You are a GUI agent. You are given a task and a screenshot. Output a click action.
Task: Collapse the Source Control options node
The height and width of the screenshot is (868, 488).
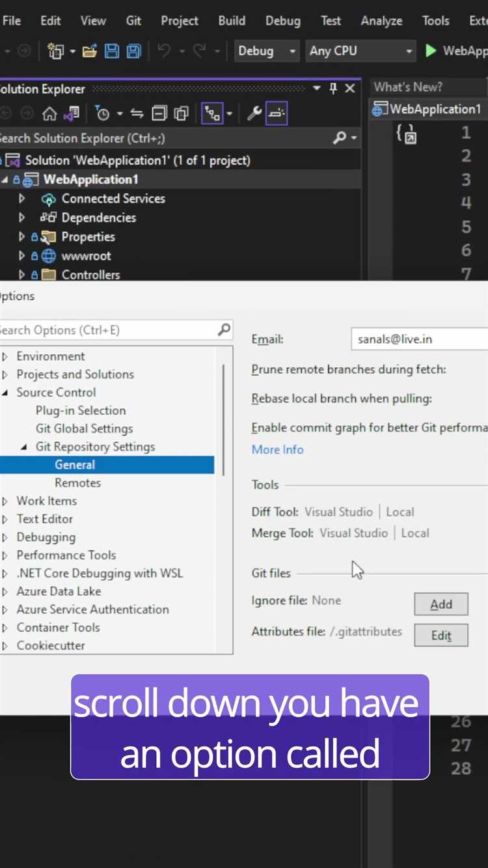[x=5, y=393]
